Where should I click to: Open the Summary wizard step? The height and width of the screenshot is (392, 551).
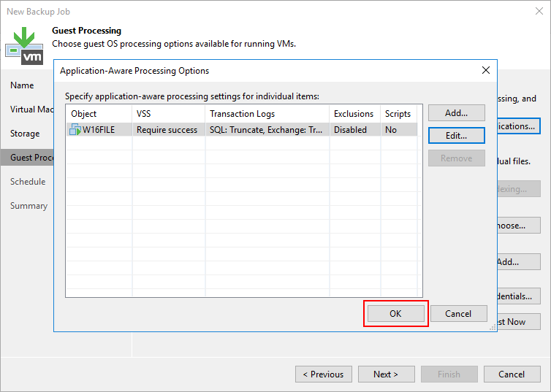point(28,206)
